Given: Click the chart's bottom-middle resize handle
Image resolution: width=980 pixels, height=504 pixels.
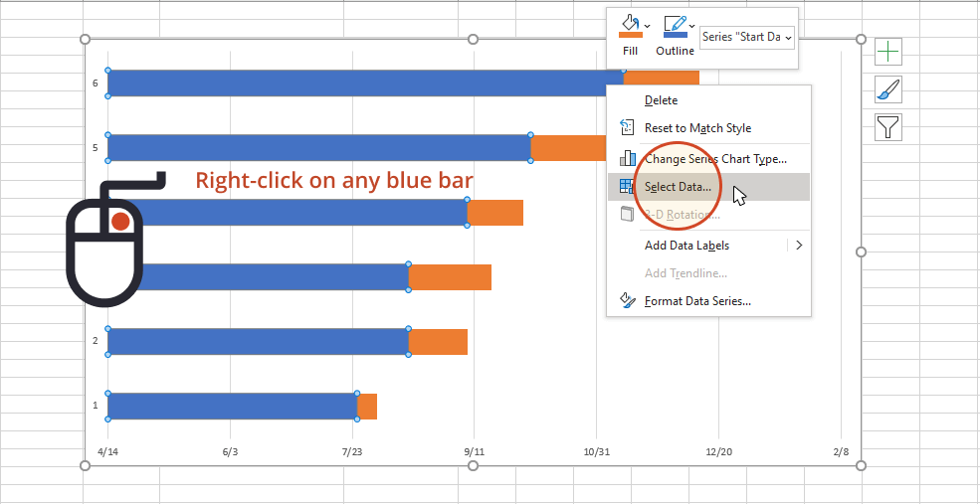Looking at the screenshot, I should click(x=474, y=466).
